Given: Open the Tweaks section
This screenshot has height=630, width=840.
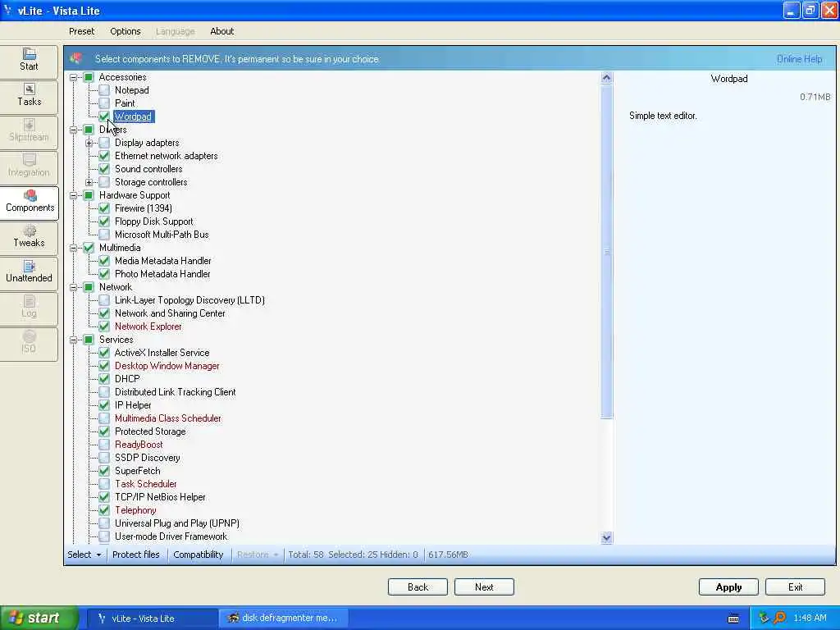Looking at the screenshot, I should point(29,237).
